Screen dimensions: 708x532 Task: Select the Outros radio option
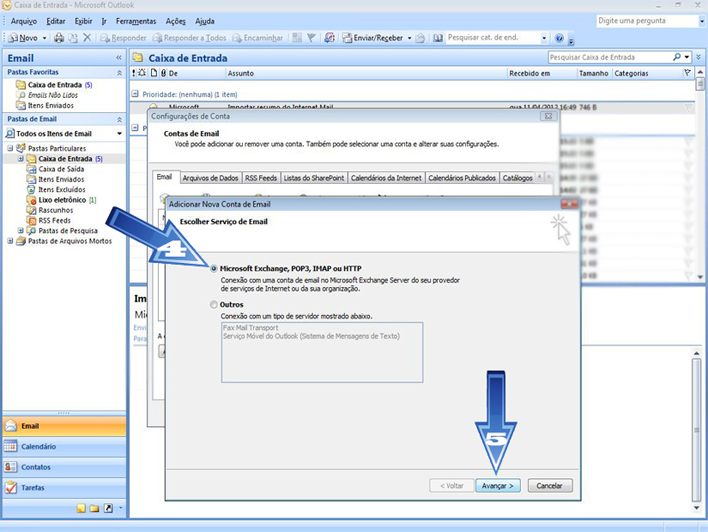click(x=214, y=304)
